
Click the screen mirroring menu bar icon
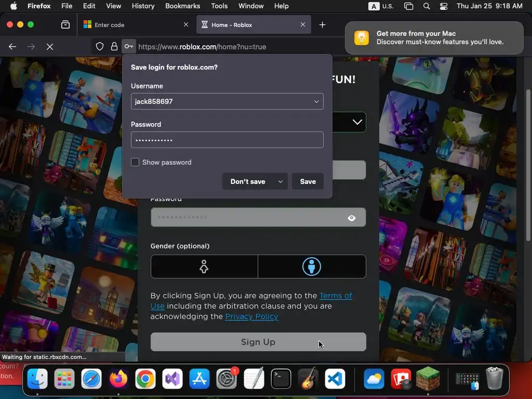pyautogui.click(x=408, y=6)
